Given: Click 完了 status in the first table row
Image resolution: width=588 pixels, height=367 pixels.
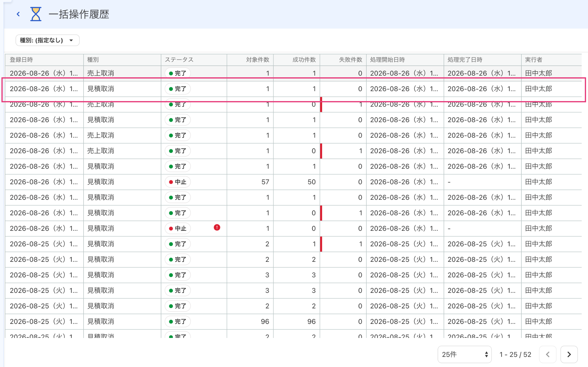Looking at the screenshot, I should 178,73.
